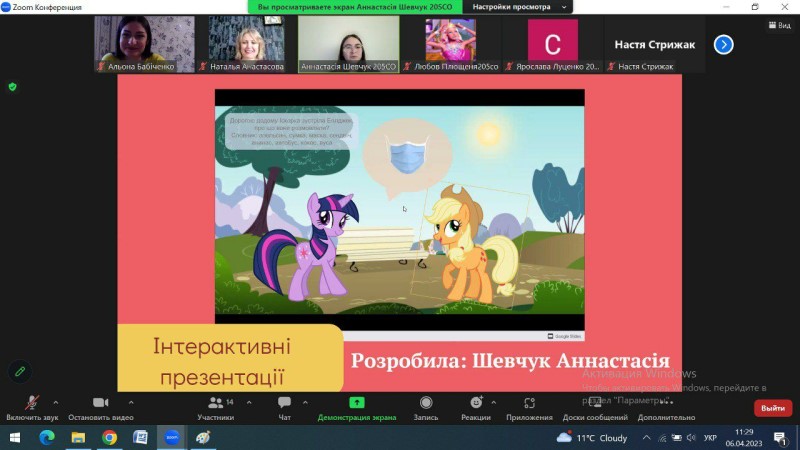Open the Приложения apps icon
Viewport: 800px width, 450px height.
[x=529, y=403]
